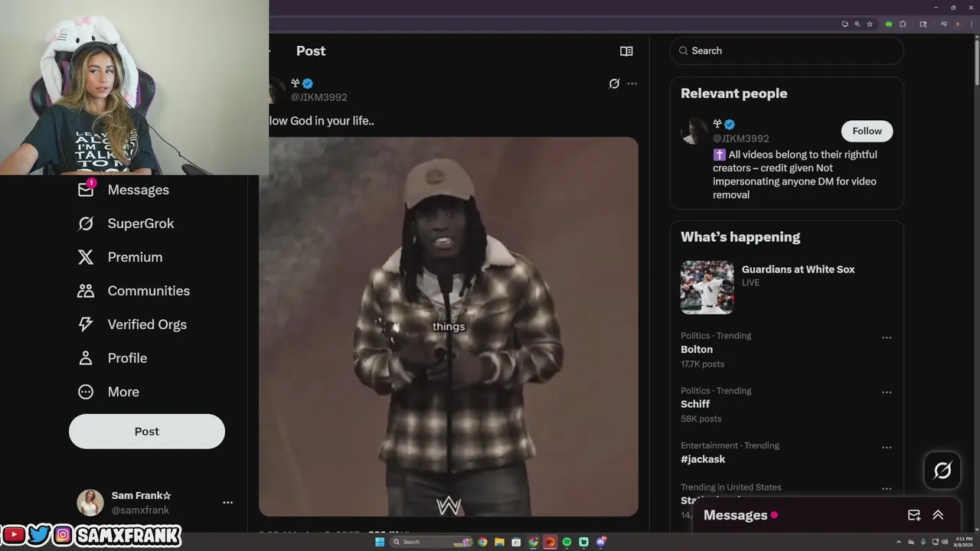The height and width of the screenshot is (551, 980).
Task: Click the Guardians at White Sox thumbnail
Action: coord(707,288)
